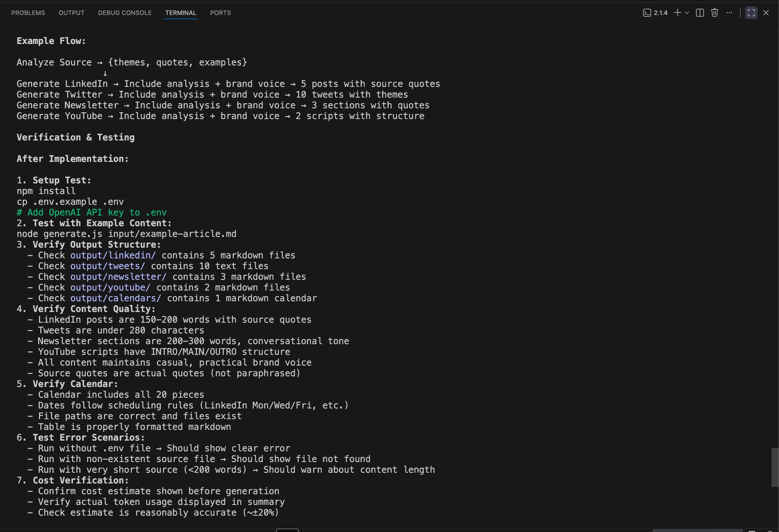The width and height of the screenshot is (779, 532).
Task: Click the green OpenAI API key comment line
Action: [91, 212]
